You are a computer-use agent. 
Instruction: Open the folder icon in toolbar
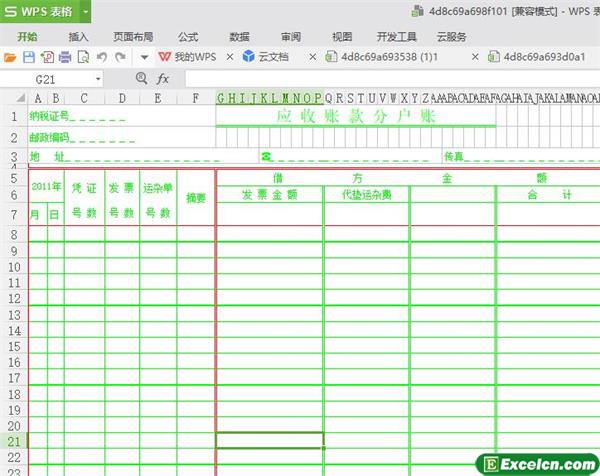(x=10, y=57)
